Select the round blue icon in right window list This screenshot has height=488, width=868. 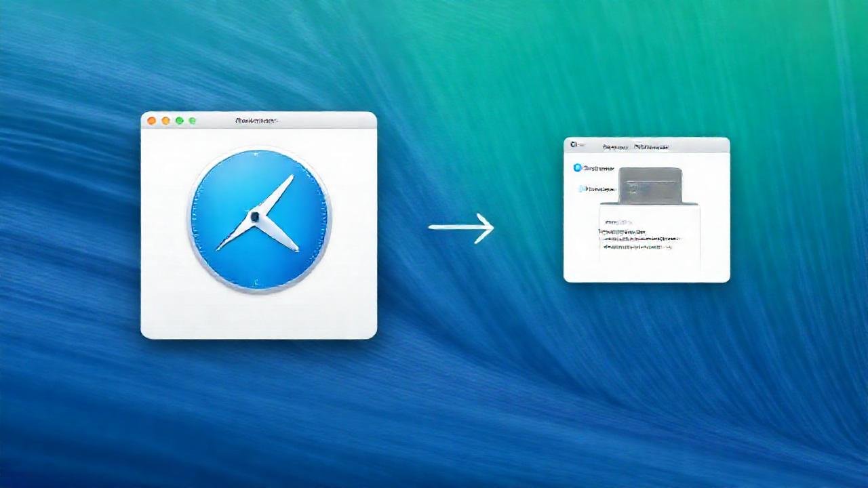pyautogui.click(x=578, y=168)
